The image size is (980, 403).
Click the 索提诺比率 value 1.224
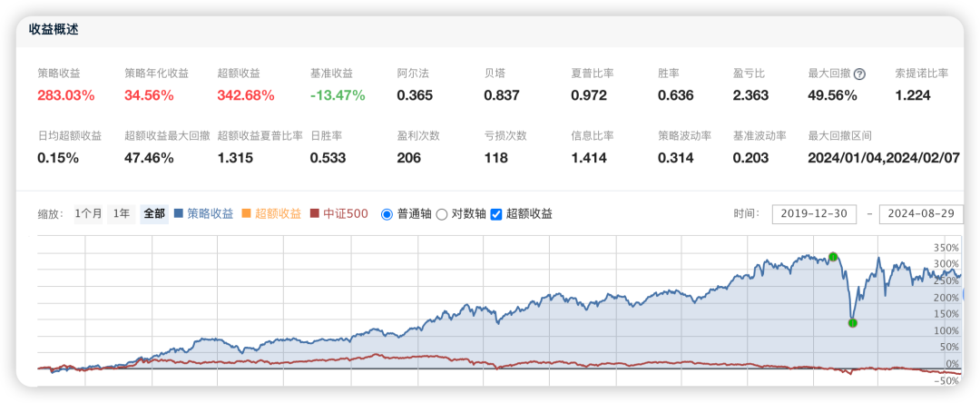(x=913, y=95)
